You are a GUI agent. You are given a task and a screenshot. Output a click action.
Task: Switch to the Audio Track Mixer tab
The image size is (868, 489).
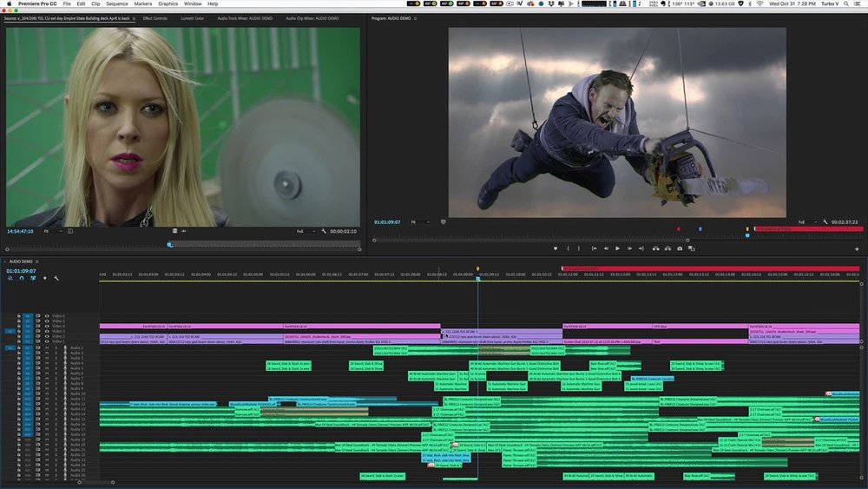pos(245,18)
